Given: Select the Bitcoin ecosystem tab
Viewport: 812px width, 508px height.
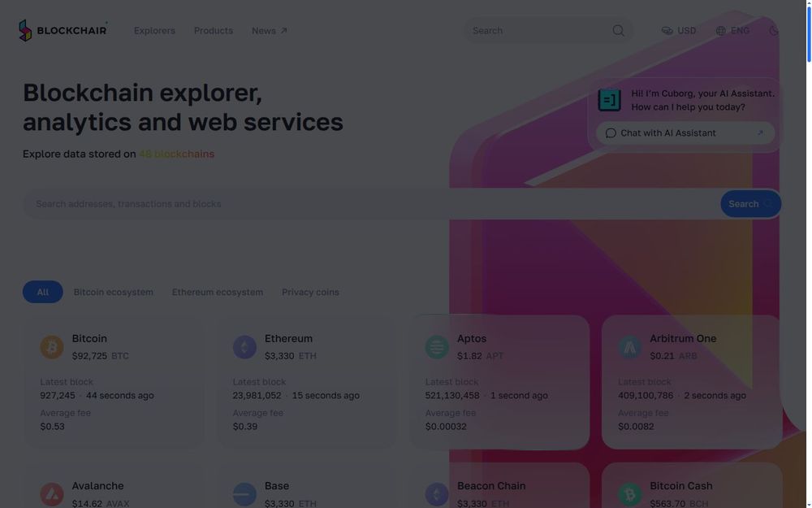Looking at the screenshot, I should pos(114,292).
